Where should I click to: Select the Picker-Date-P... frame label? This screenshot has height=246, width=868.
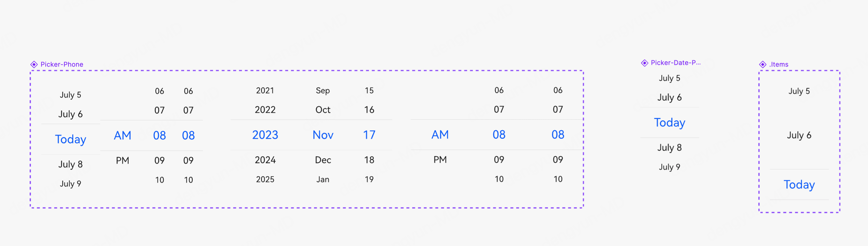click(x=676, y=63)
